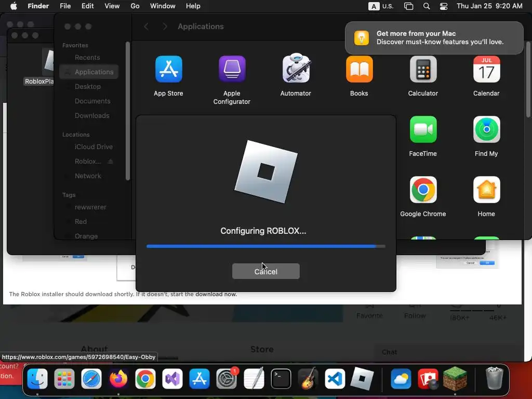The height and width of the screenshot is (399, 532).
Task: Eject the Roblox volume in sidebar
Action: pos(110,162)
